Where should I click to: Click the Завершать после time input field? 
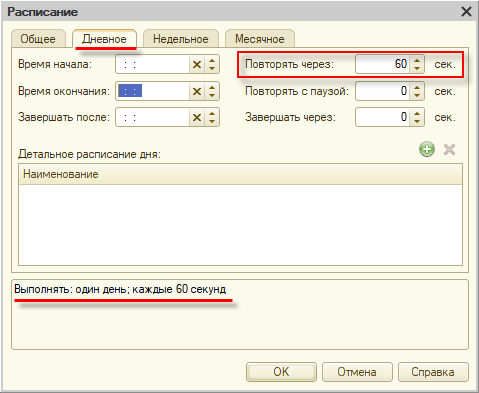click(153, 117)
